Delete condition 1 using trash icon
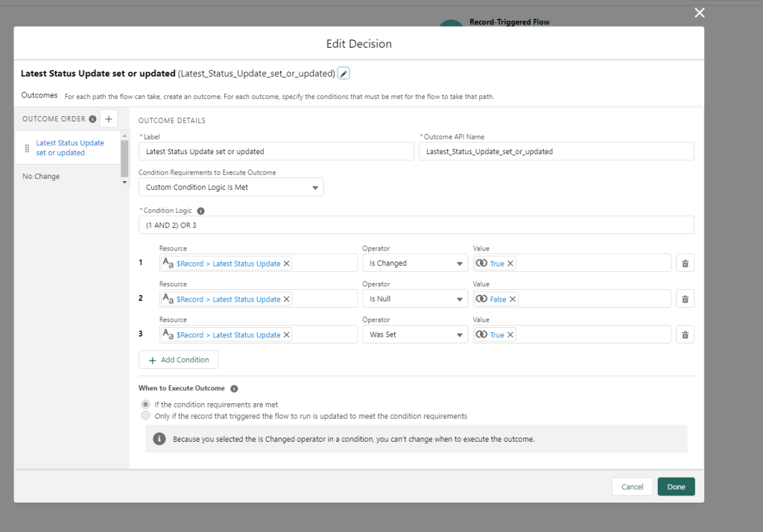This screenshot has height=532, width=763. (685, 263)
